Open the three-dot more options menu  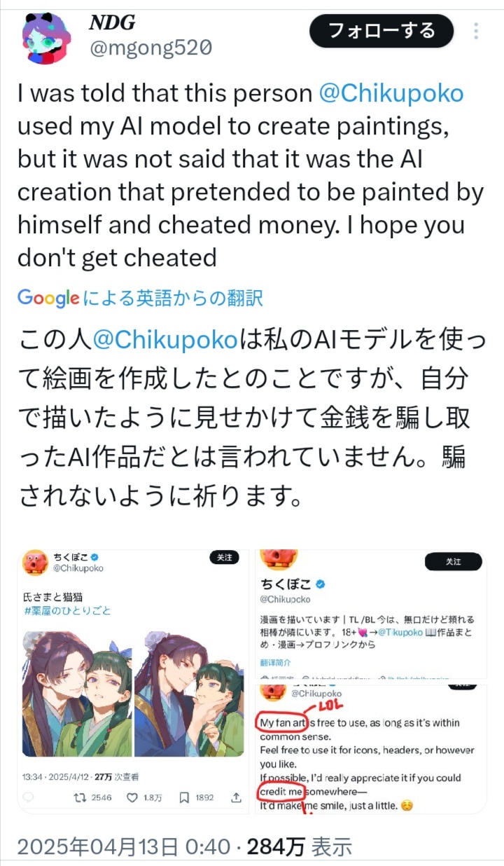(x=476, y=31)
